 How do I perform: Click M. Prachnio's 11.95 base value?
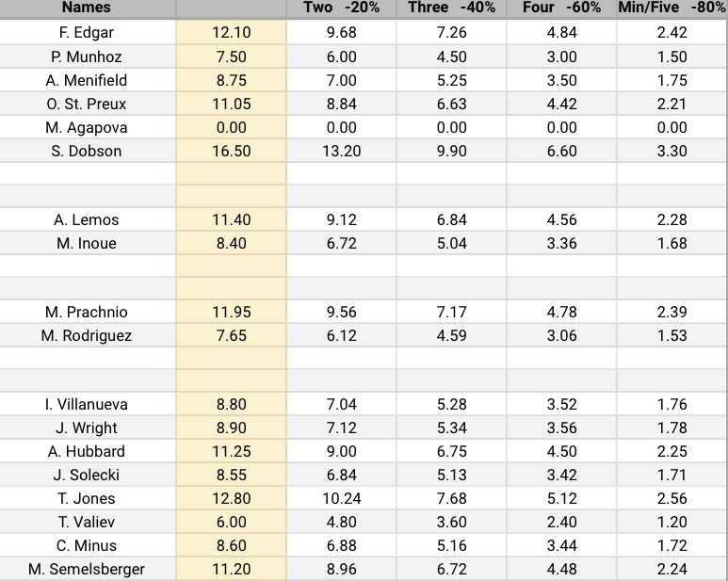point(231,312)
